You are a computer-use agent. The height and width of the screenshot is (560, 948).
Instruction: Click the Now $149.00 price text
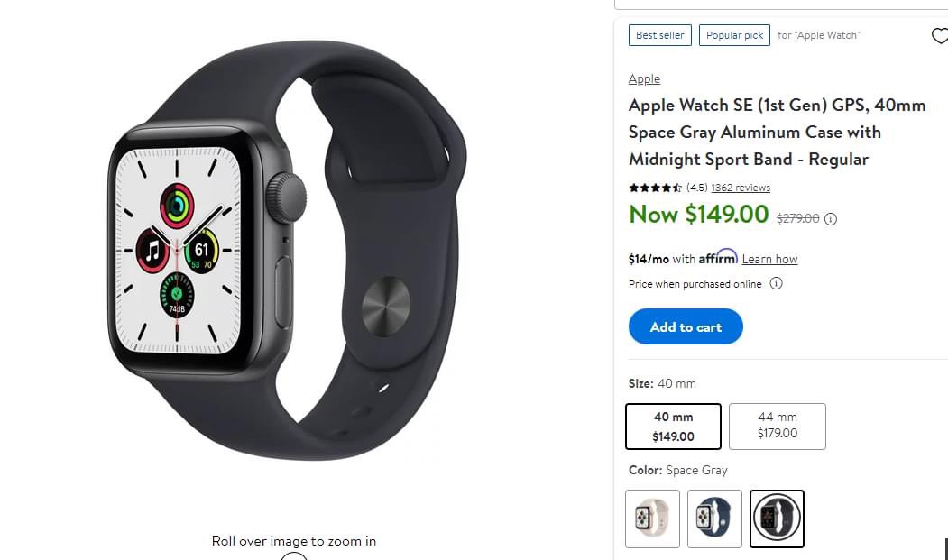698,214
